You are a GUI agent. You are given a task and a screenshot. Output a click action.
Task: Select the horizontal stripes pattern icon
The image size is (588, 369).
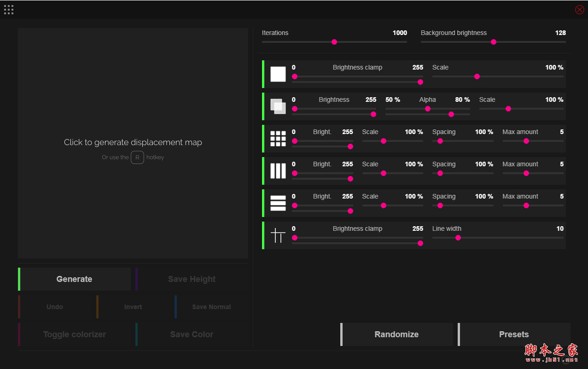pos(278,203)
